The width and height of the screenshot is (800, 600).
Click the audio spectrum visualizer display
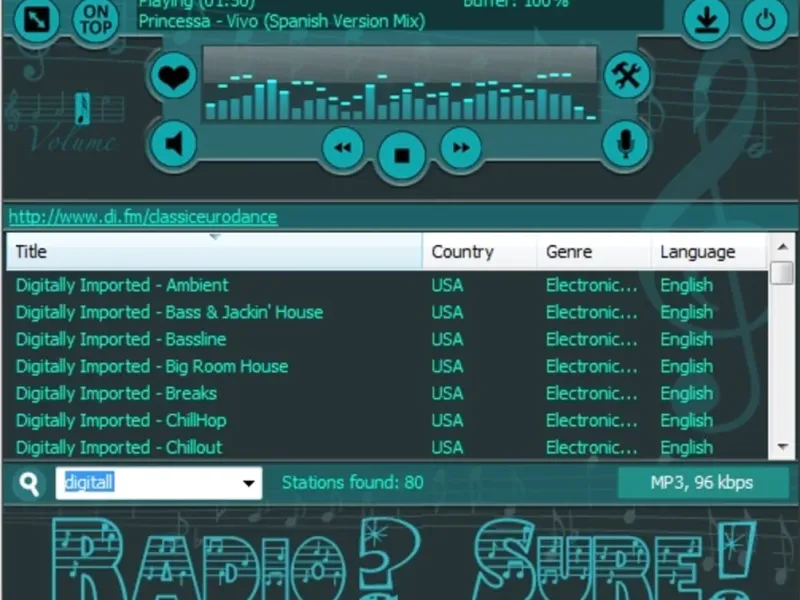tap(401, 85)
